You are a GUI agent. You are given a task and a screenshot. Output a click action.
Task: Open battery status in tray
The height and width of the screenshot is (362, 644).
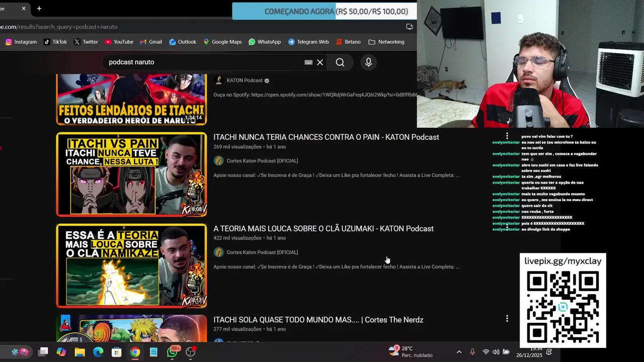(x=506, y=352)
